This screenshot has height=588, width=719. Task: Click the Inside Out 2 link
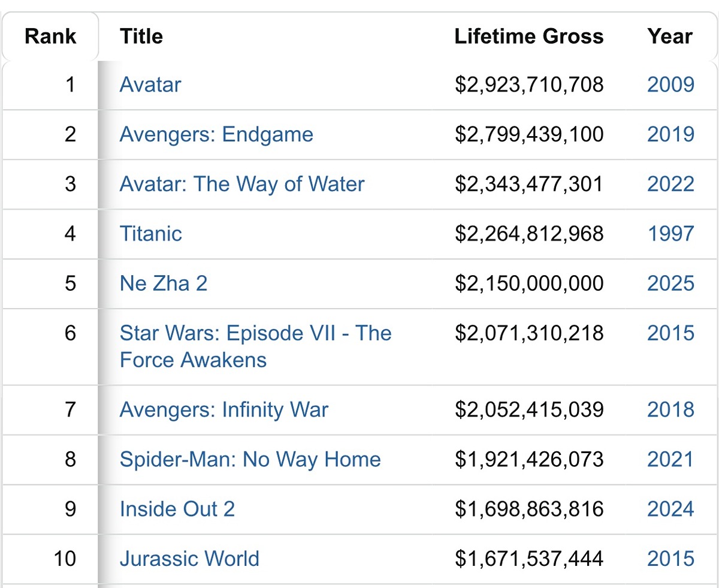(177, 509)
